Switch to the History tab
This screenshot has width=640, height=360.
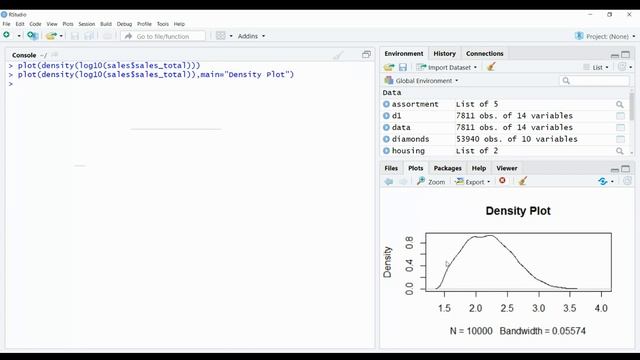444,53
